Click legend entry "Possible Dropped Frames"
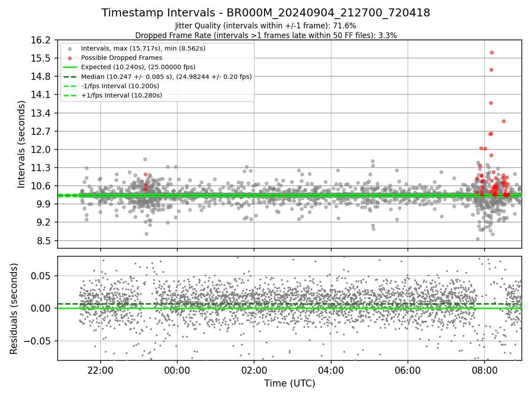The height and width of the screenshot is (399, 532). coord(121,58)
